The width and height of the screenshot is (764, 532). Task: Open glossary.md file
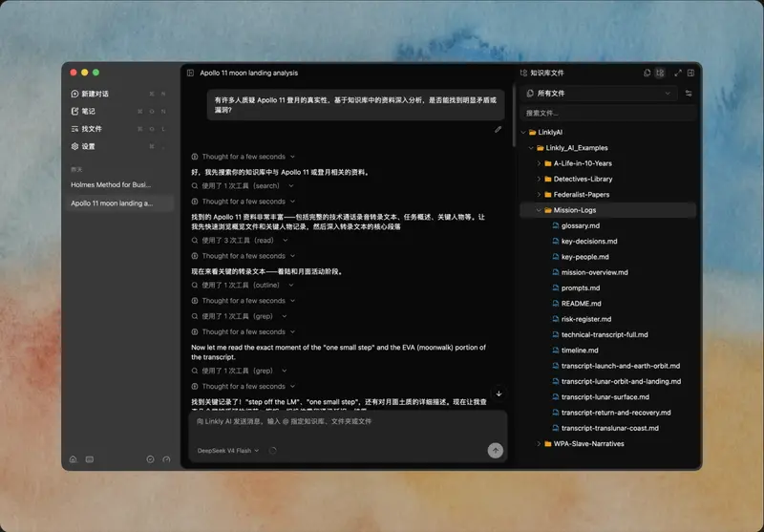(576, 225)
